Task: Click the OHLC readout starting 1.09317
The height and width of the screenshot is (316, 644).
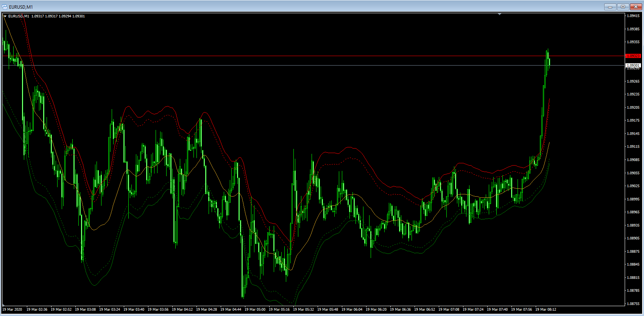Action: tap(58, 16)
